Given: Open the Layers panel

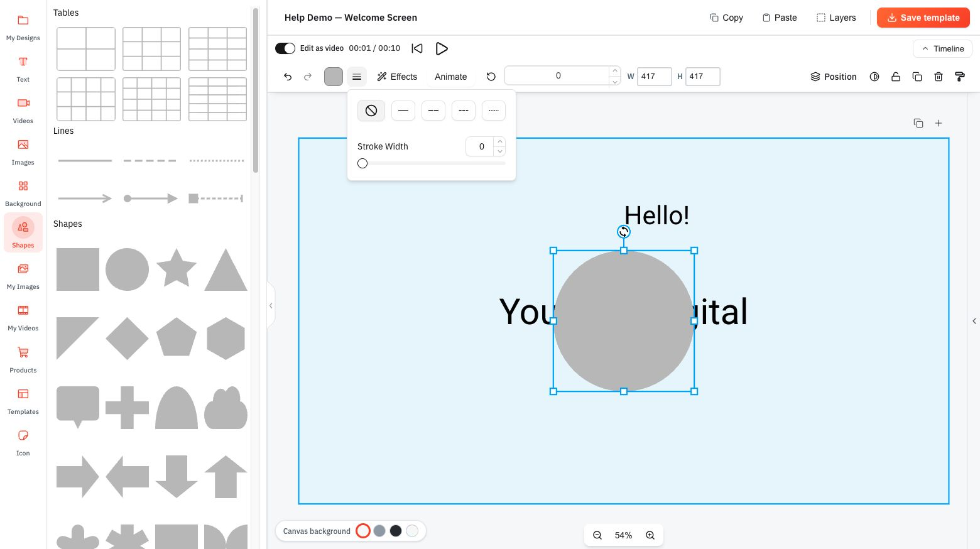Looking at the screenshot, I should point(836,18).
